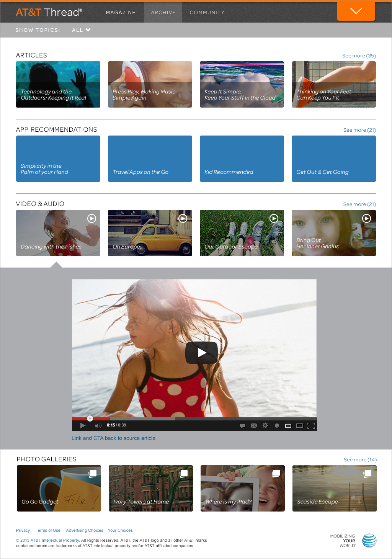Open Kid Recommended app card
Image resolution: width=392 pixels, height=559 pixels.
[242, 159]
